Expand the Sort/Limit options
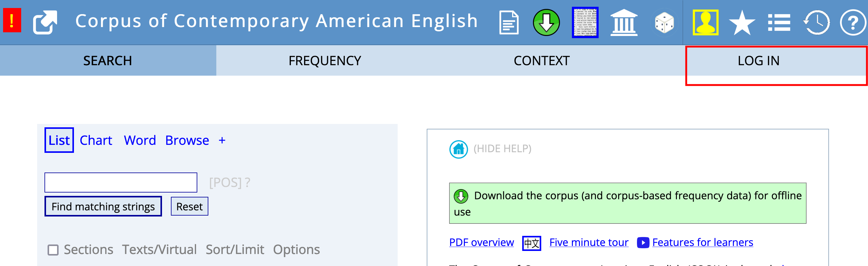 234,250
